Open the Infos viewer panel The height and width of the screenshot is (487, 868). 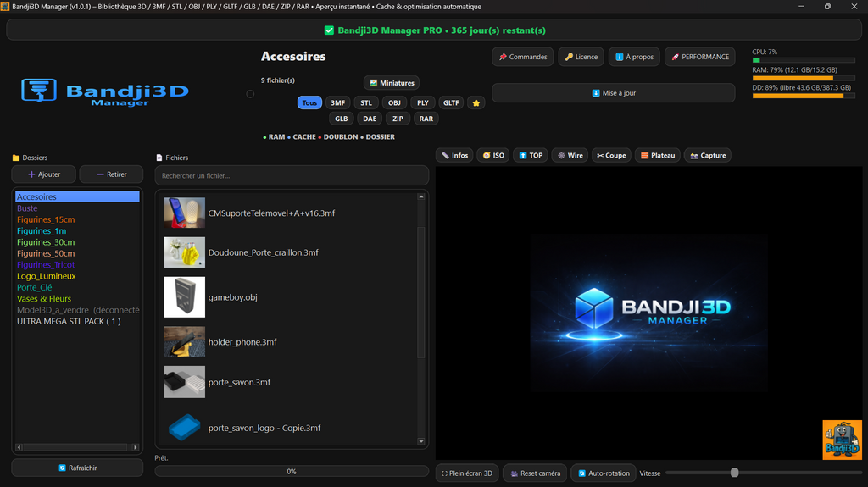[x=454, y=156]
